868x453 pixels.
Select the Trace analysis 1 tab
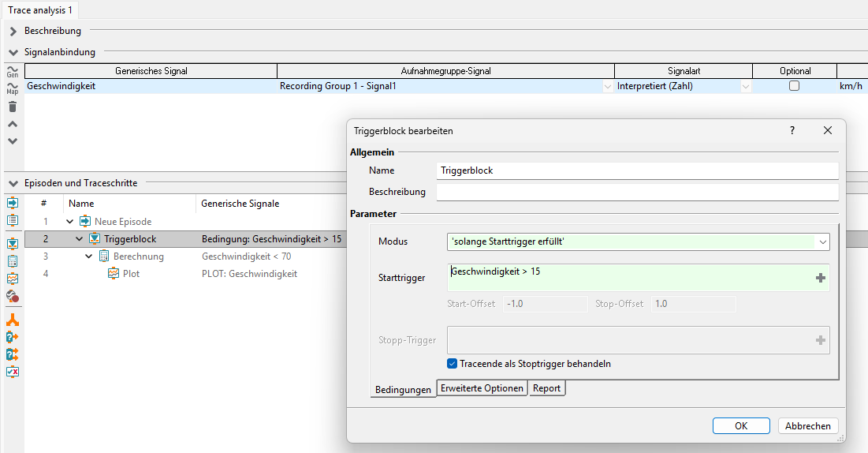40,10
